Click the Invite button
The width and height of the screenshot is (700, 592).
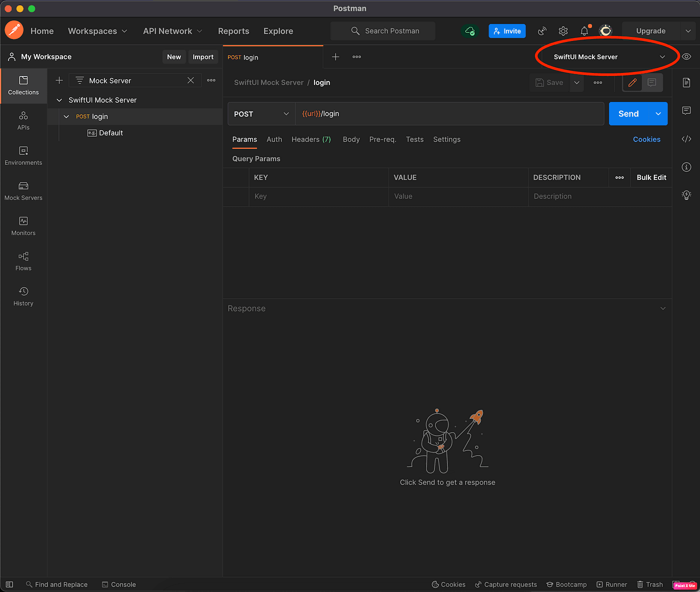507,31
